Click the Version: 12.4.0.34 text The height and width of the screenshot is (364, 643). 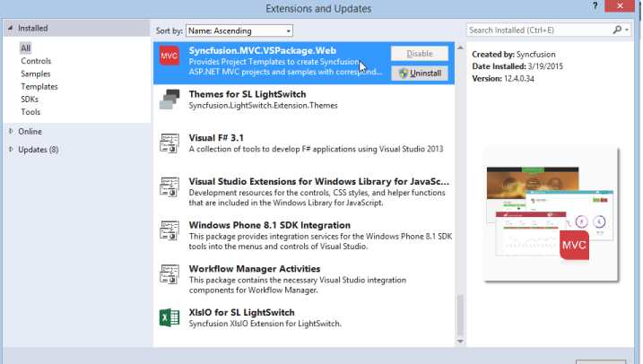pyautogui.click(x=503, y=79)
